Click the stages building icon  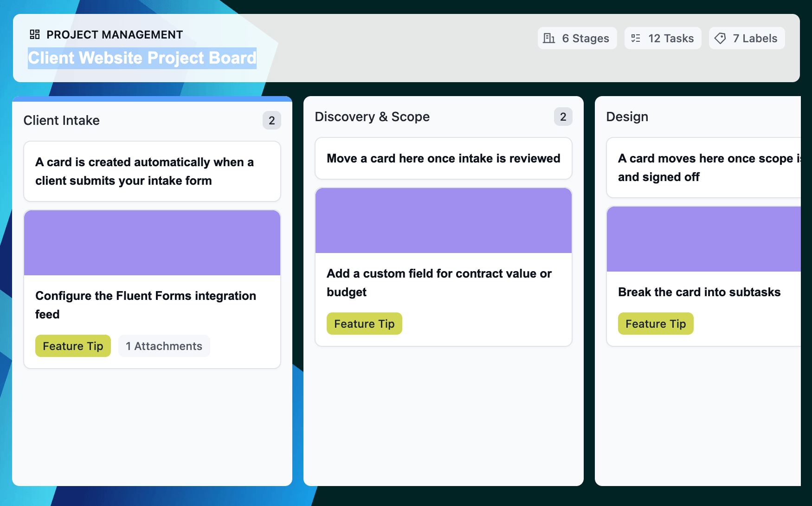click(x=549, y=38)
